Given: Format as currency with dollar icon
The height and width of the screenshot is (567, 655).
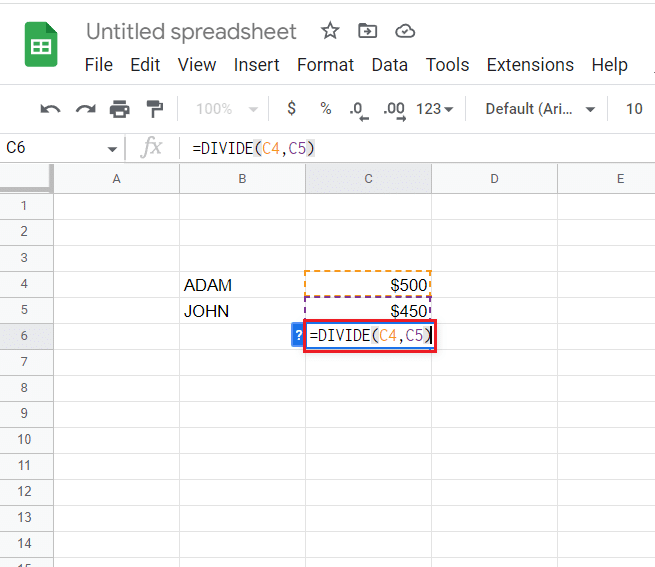Looking at the screenshot, I should tap(292, 109).
